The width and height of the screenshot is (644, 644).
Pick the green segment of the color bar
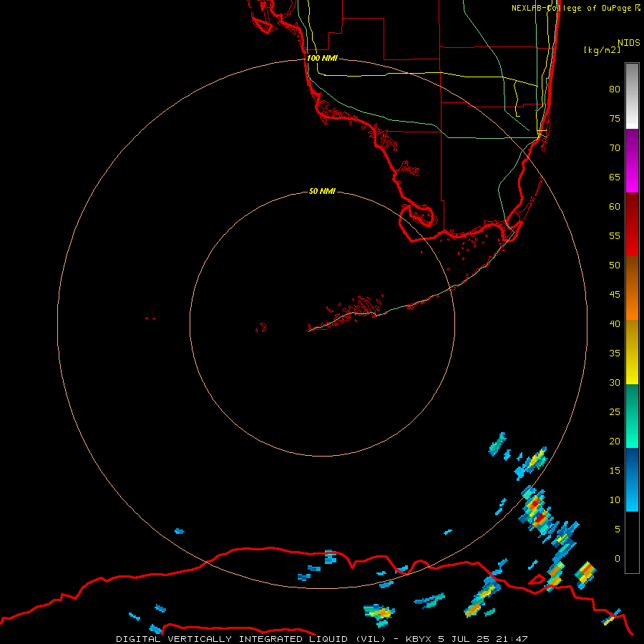[x=632, y=416]
